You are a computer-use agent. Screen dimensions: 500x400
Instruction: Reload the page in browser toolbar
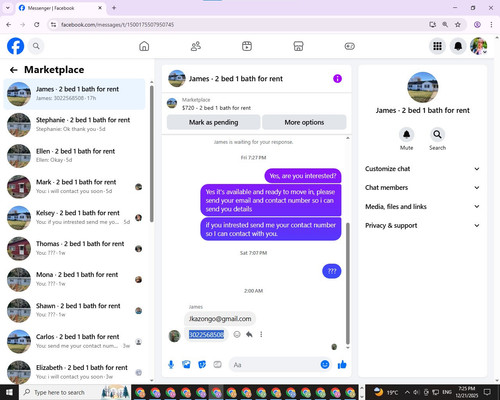pyautogui.click(x=37, y=24)
